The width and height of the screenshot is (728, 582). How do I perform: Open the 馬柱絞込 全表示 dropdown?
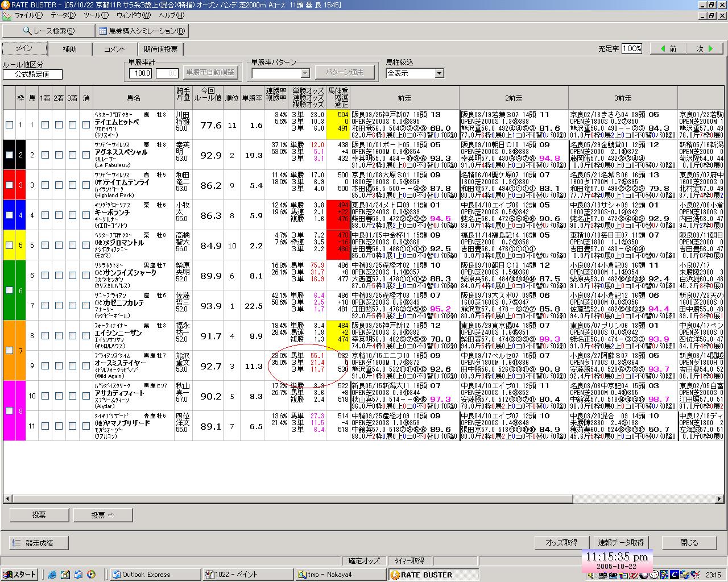[439, 73]
